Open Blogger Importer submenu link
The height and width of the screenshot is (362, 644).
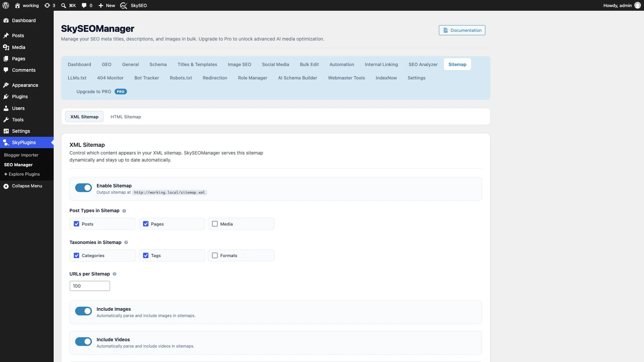(21, 155)
